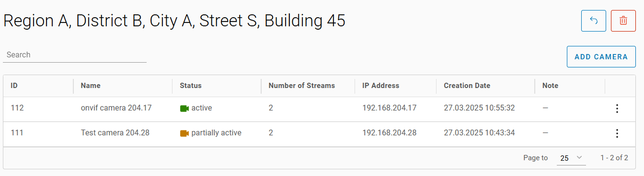Sort by the IP Address header
Viewport: 644px width, 176px height.
coord(381,86)
